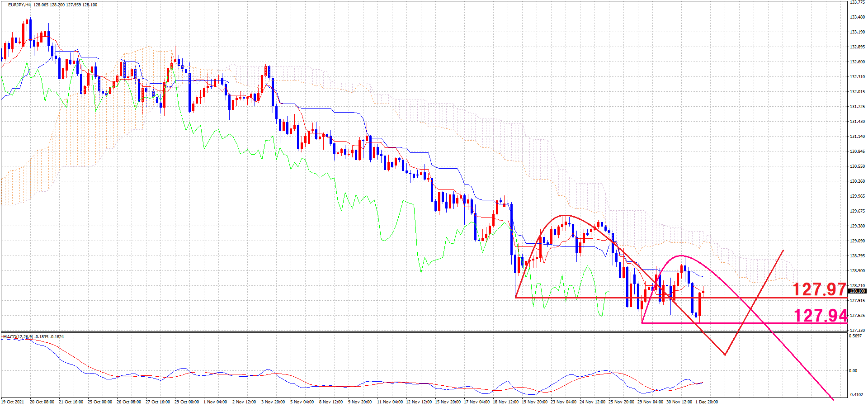Click the 1 Nov 04:00 time axis label
The image size is (868, 407).
click(215, 402)
